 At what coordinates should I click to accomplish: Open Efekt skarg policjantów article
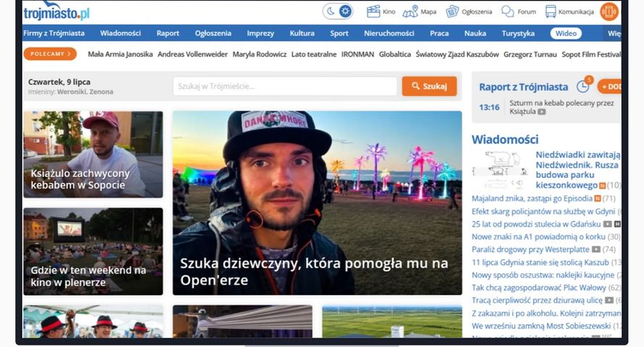click(543, 211)
